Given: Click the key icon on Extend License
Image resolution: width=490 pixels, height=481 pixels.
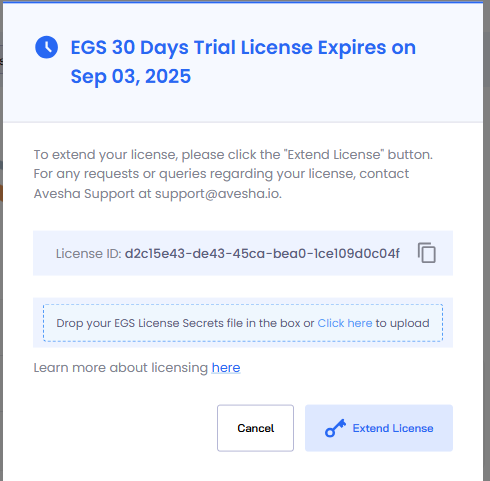Looking at the screenshot, I should point(335,428).
